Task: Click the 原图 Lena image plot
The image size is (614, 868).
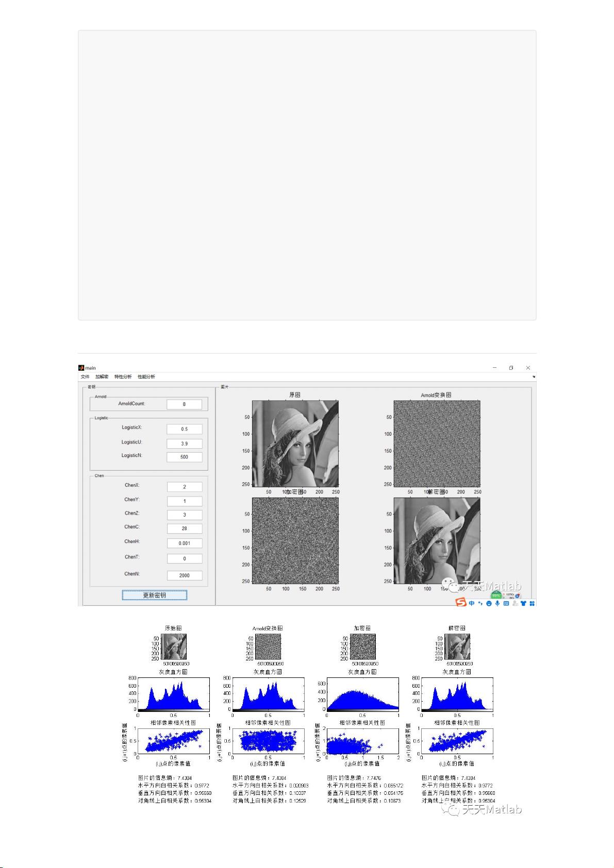Action: coord(295,444)
